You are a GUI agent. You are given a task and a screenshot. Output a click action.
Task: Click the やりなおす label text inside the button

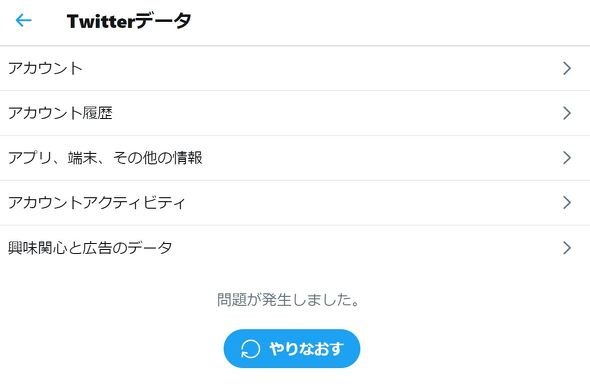pyautogui.click(x=306, y=349)
